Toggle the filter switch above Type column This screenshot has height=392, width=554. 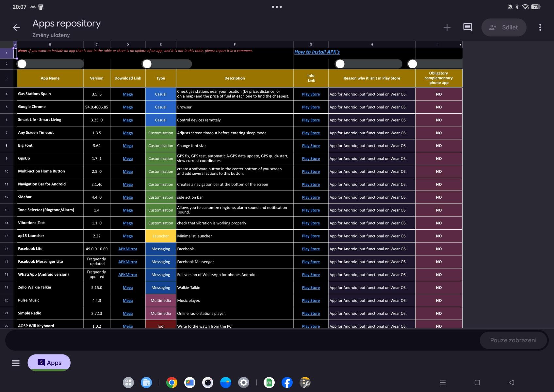click(x=147, y=64)
